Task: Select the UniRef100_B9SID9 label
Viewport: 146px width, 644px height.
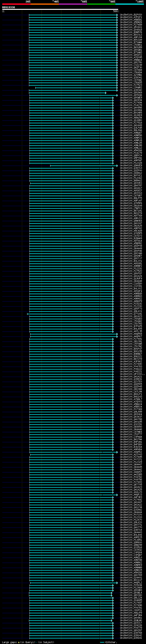Action: pyautogui.click(x=131, y=40)
